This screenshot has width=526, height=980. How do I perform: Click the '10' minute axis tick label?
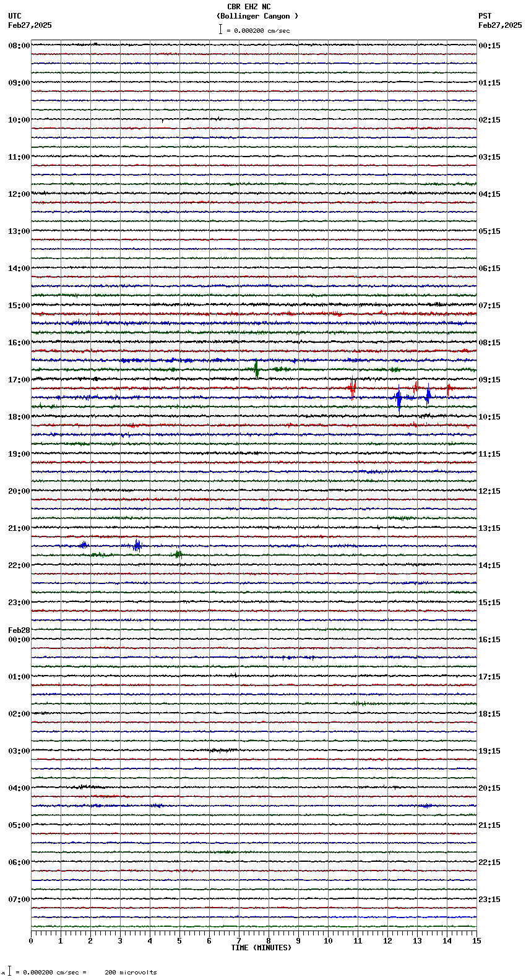coord(328,941)
